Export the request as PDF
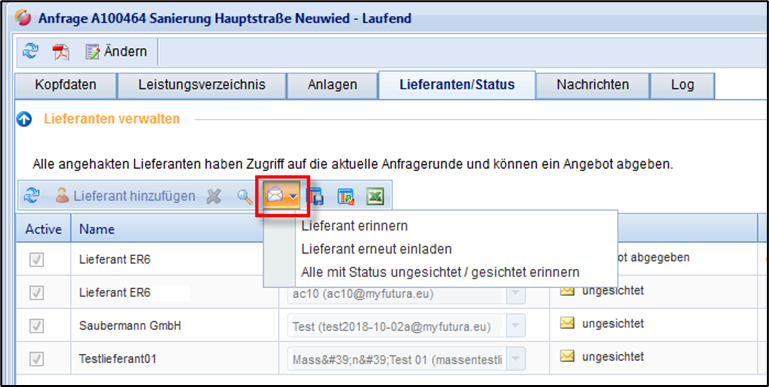Screen dimensions: 769x387 click(x=61, y=52)
